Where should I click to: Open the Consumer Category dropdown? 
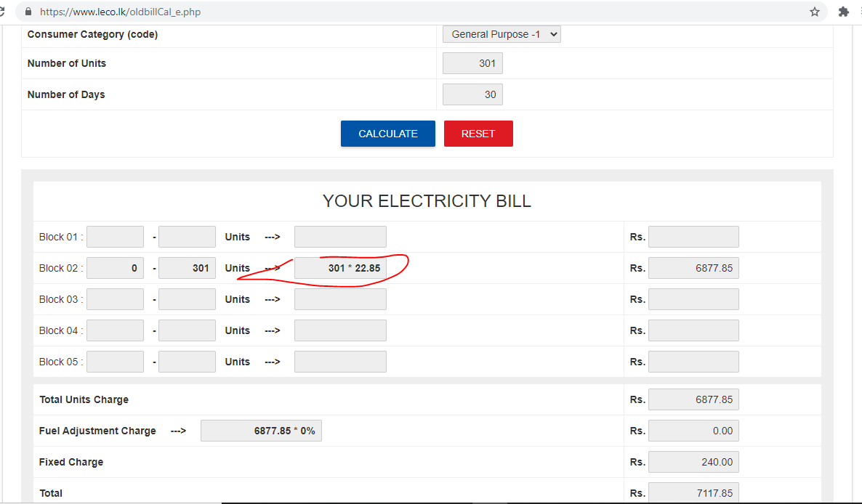502,34
